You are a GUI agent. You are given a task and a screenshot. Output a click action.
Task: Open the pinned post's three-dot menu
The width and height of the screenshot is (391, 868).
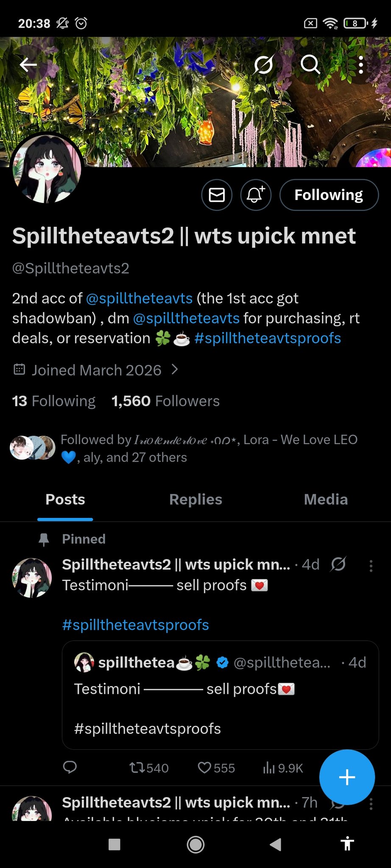click(x=371, y=566)
